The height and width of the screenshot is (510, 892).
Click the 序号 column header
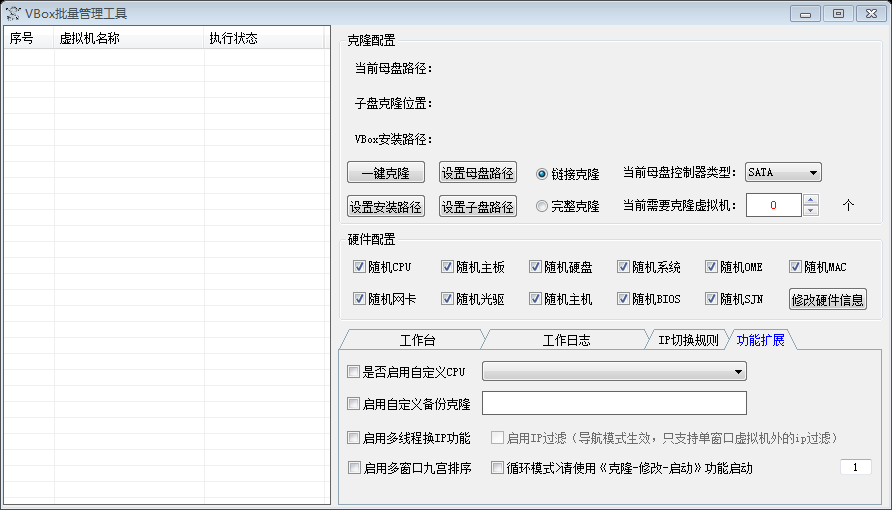29,38
